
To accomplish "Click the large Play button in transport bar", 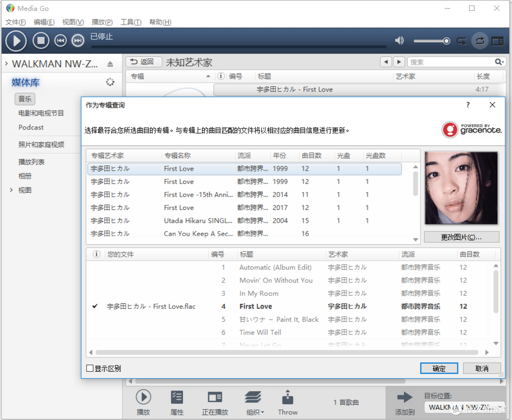I will 16,41.
